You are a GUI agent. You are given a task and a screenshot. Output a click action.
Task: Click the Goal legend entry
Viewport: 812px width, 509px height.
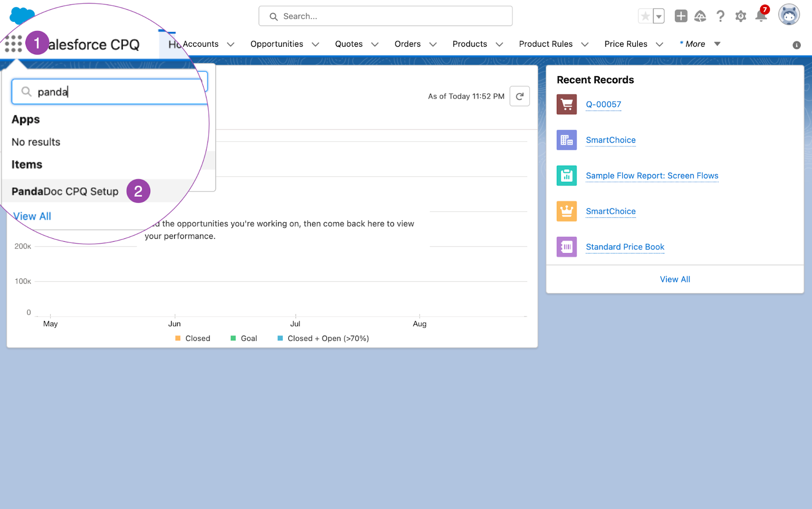click(244, 338)
